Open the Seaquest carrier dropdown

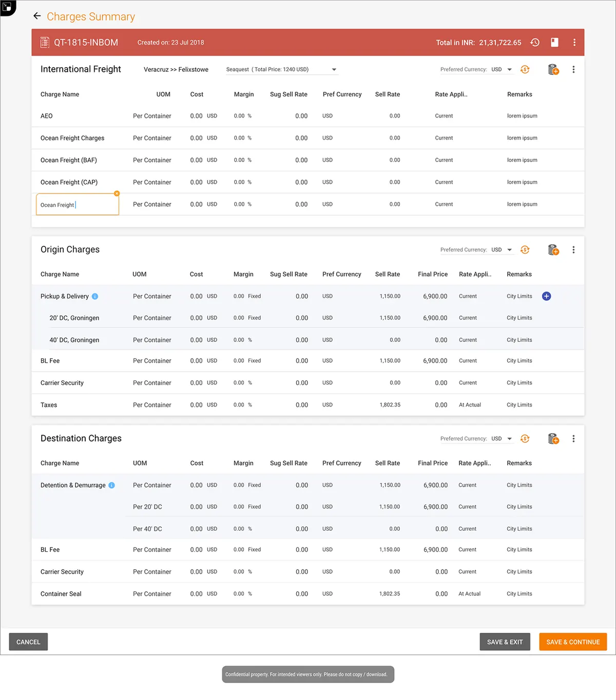pos(281,69)
